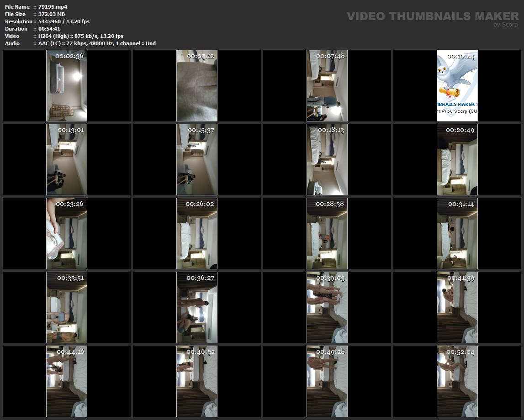The width and height of the screenshot is (524, 420).
Task: Click the 00:28:38 timestamp label
Action: [x=330, y=204]
